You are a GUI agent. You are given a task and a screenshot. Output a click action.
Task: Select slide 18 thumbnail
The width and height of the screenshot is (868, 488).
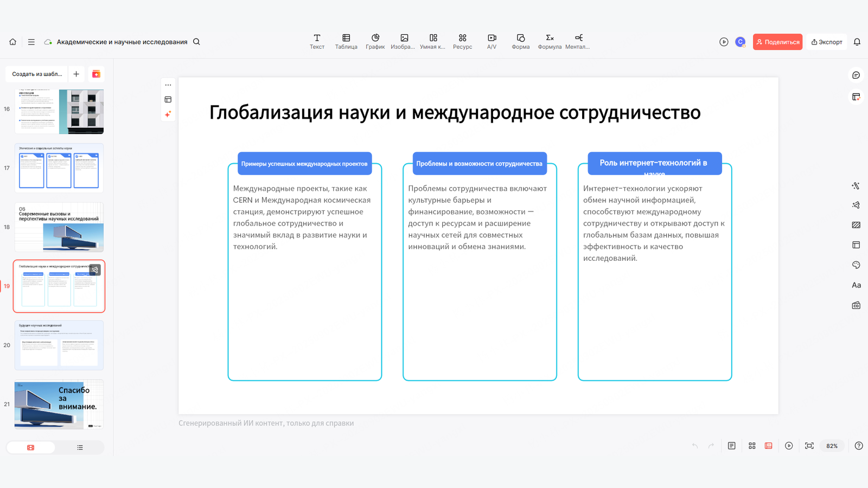[59, 227]
